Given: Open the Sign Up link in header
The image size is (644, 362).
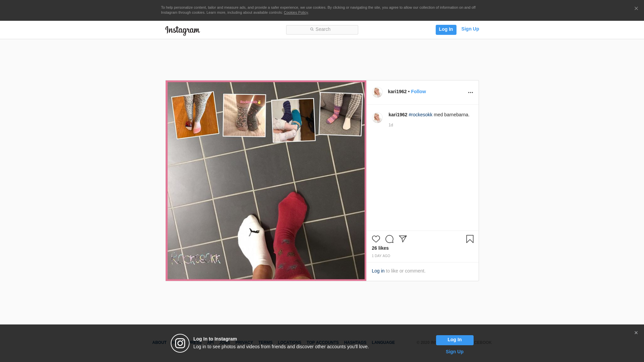Looking at the screenshot, I should tap(470, 29).
